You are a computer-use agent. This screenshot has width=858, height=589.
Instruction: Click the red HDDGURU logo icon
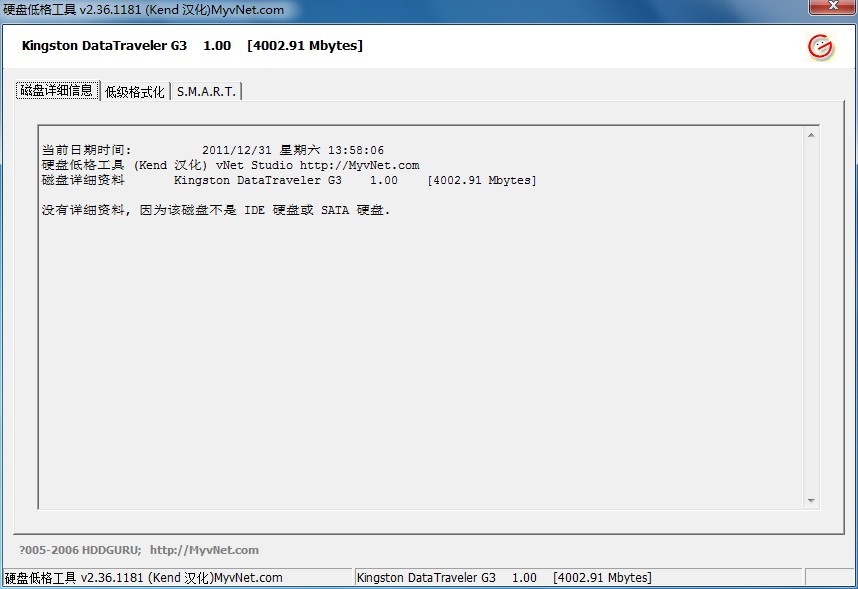click(820, 47)
